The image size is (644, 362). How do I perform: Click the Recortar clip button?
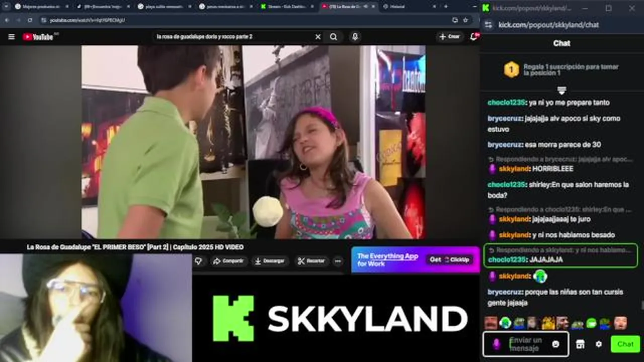click(311, 261)
